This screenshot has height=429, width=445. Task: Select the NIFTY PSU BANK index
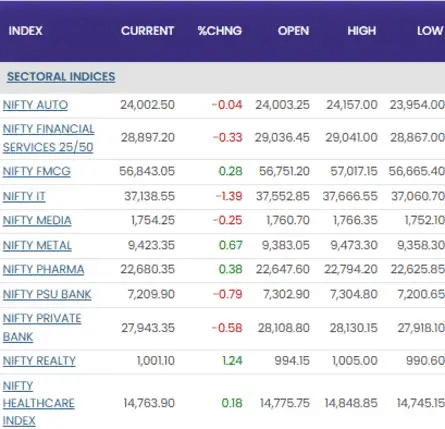coord(47,294)
